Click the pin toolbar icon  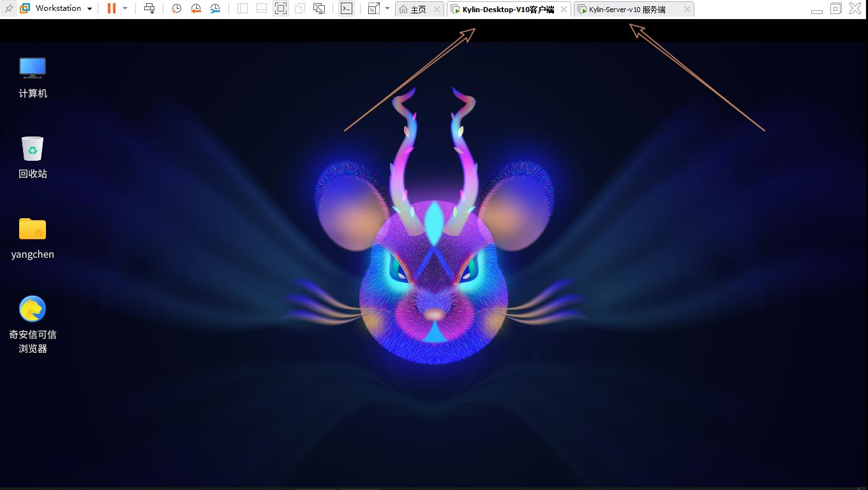point(9,9)
